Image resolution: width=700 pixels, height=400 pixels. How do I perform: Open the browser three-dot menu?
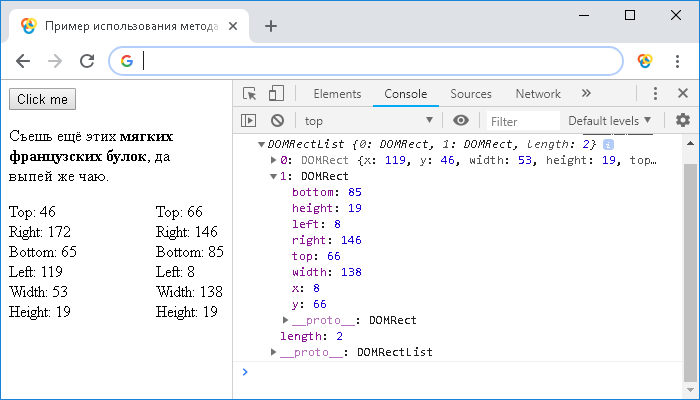pos(677,61)
